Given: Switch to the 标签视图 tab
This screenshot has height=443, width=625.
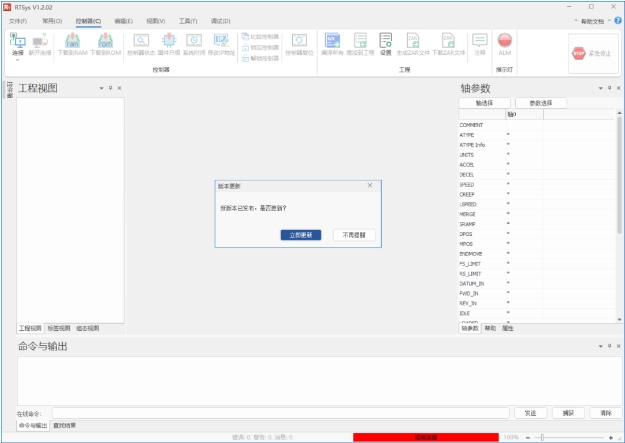Looking at the screenshot, I should coord(59,328).
